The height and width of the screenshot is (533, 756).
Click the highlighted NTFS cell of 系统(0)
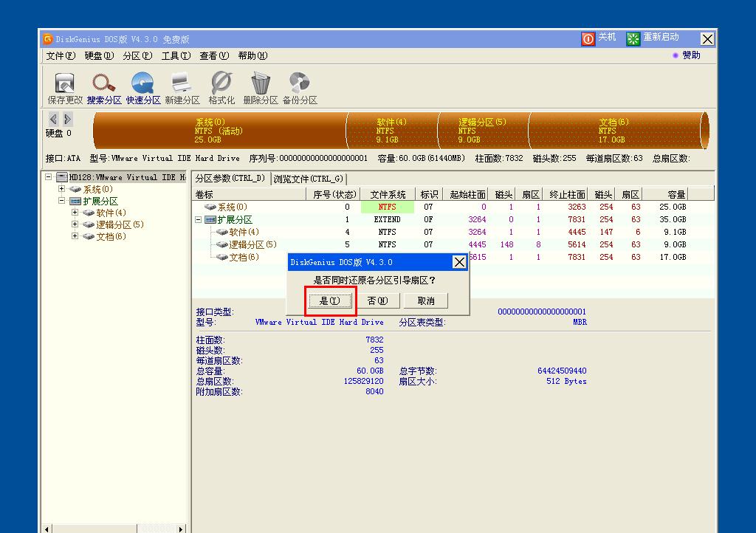pos(388,207)
